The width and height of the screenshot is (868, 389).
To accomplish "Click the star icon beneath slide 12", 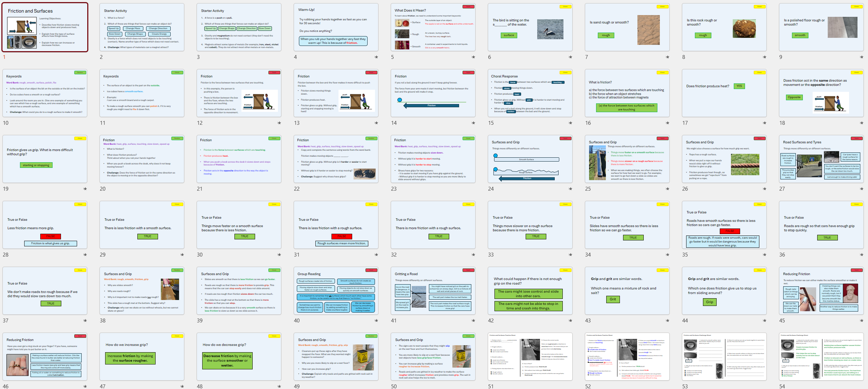I will click(x=279, y=123).
